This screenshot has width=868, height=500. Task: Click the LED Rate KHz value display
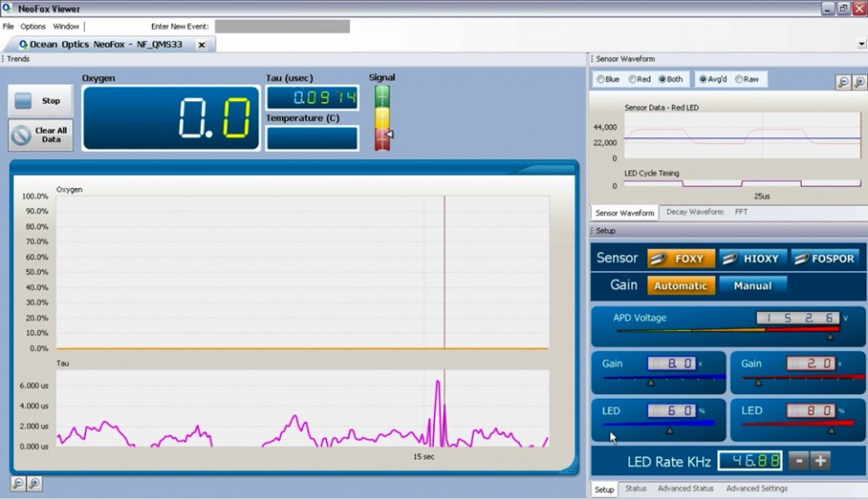(x=750, y=461)
